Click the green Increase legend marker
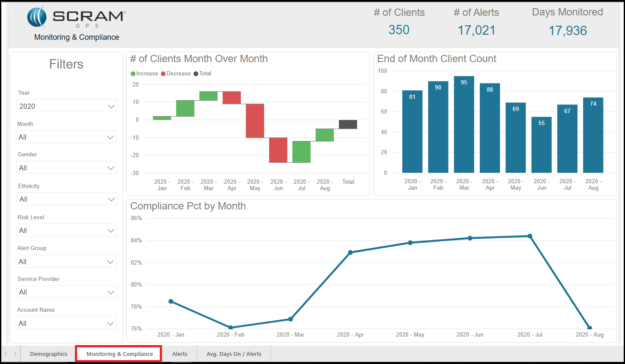Image resolution: width=625 pixels, height=364 pixels. [133, 74]
